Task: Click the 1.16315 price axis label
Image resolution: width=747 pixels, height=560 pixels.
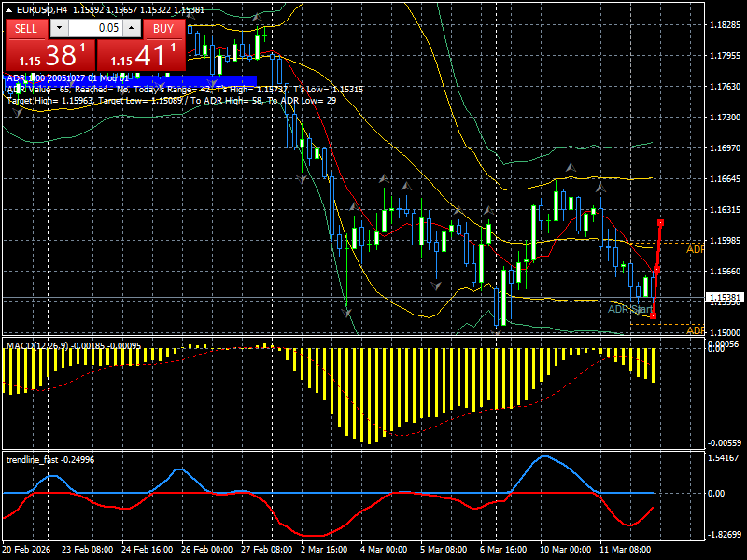Action: (725, 209)
